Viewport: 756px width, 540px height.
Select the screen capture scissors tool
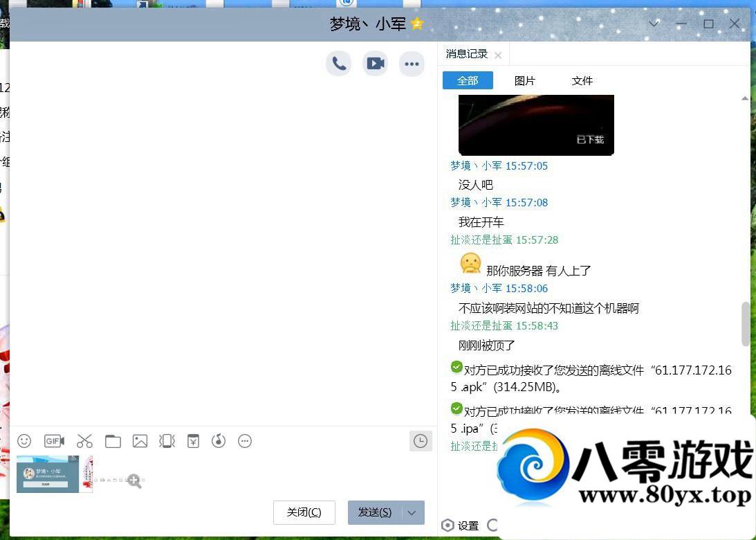click(84, 441)
